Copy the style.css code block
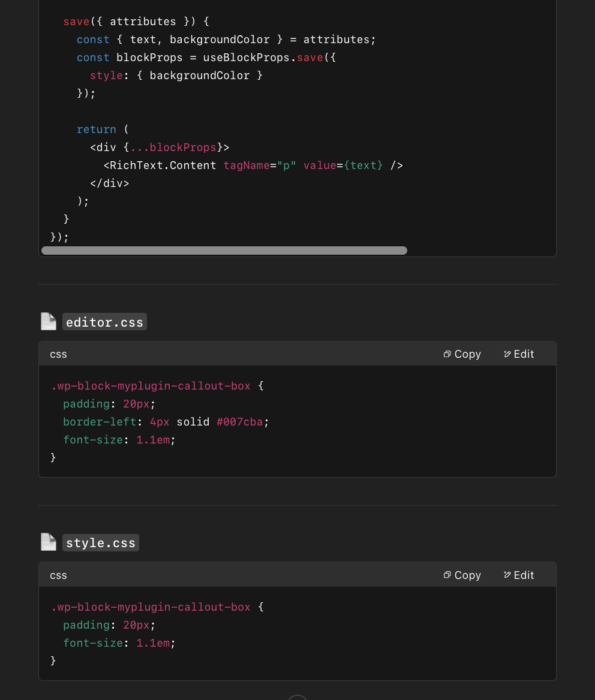This screenshot has height=700, width=595. click(462, 575)
